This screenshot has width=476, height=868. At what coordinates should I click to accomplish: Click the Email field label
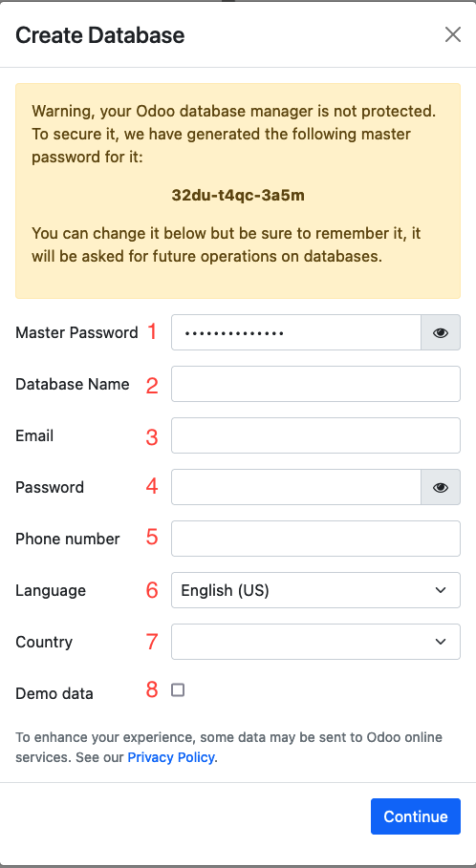34,435
